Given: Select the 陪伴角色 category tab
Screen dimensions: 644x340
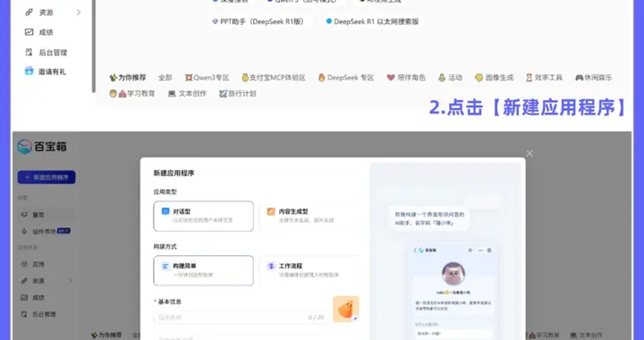Looking at the screenshot, I should click(x=406, y=77).
